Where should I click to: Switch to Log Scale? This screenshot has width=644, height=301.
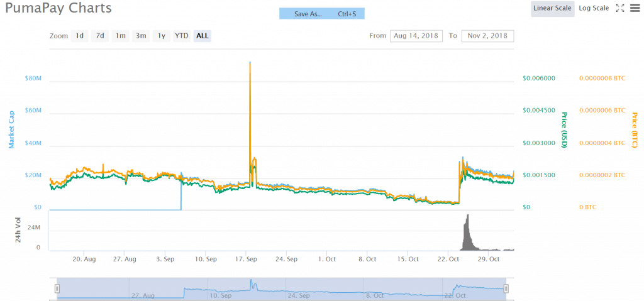[593, 8]
